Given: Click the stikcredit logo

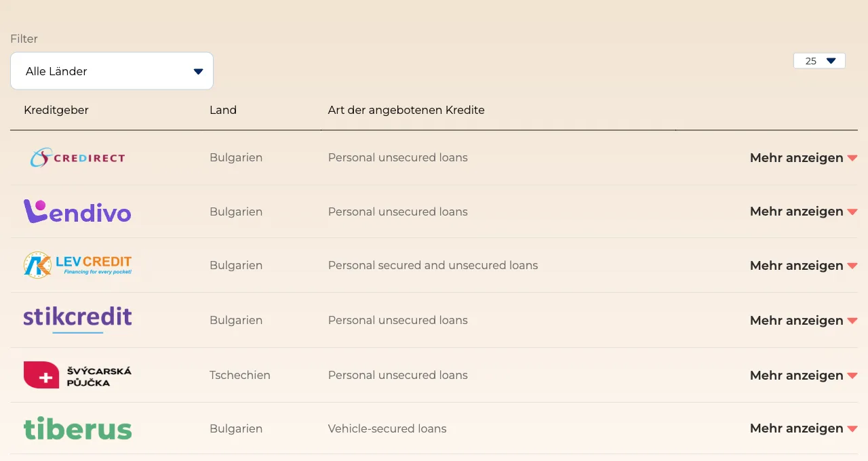Looking at the screenshot, I should tap(77, 319).
